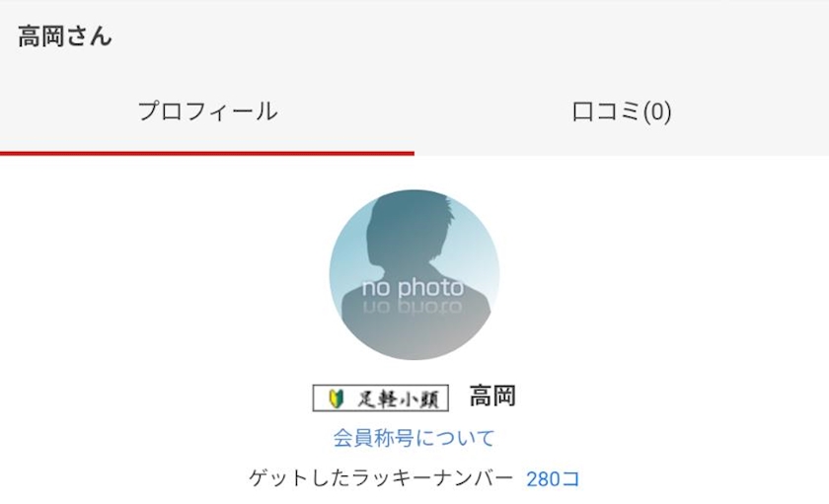
Task: Click the 高岡さん page header title
Action: point(65,36)
